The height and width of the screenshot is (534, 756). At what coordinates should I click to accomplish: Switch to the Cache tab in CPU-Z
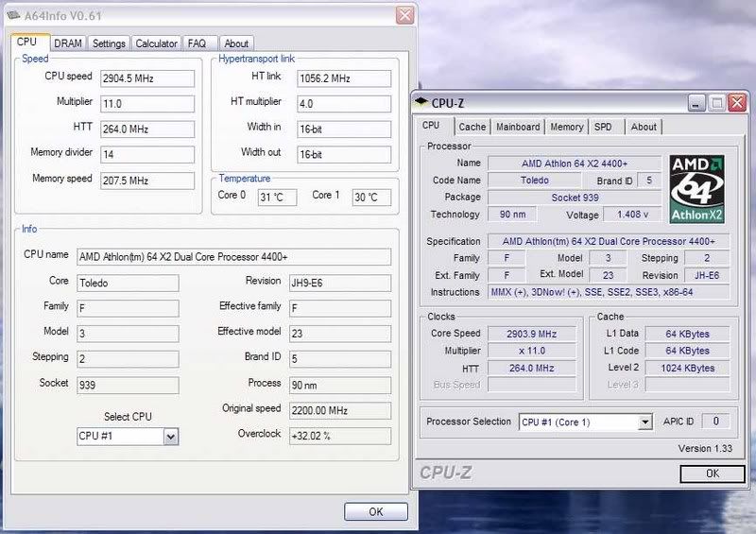pos(472,127)
